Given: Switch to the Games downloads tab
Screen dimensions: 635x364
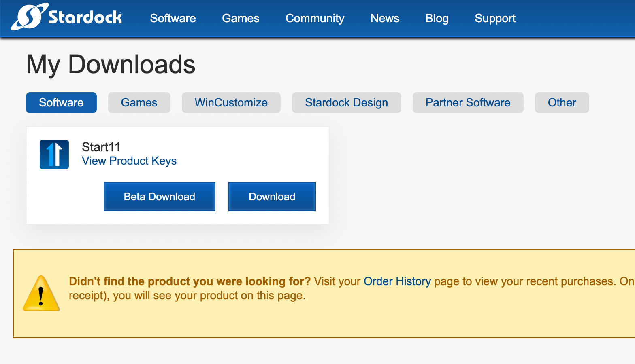Looking at the screenshot, I should coord(139,103).
